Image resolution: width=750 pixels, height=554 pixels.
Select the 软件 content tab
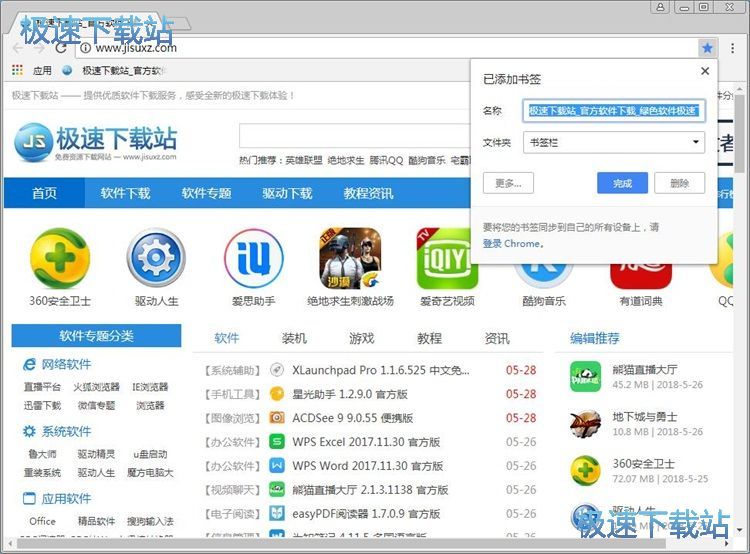pyautogui.click(x=226, y=338)
